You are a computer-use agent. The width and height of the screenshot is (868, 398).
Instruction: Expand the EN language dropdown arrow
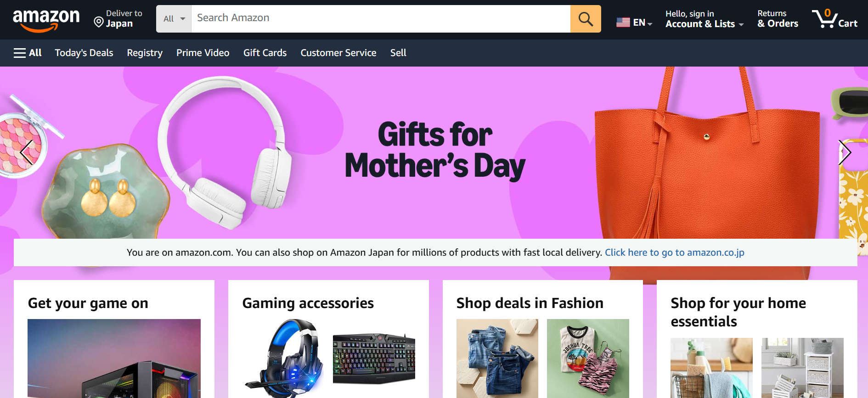point(650,24)
